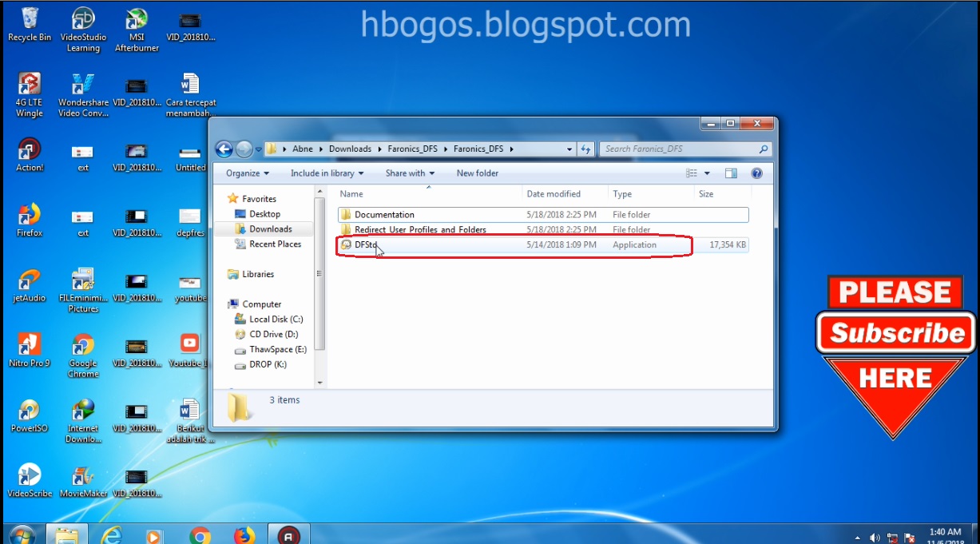Screen dimensions: 980x544
Task: Open the change-your-view dropdown arrow
Action: tap(706, 173)
